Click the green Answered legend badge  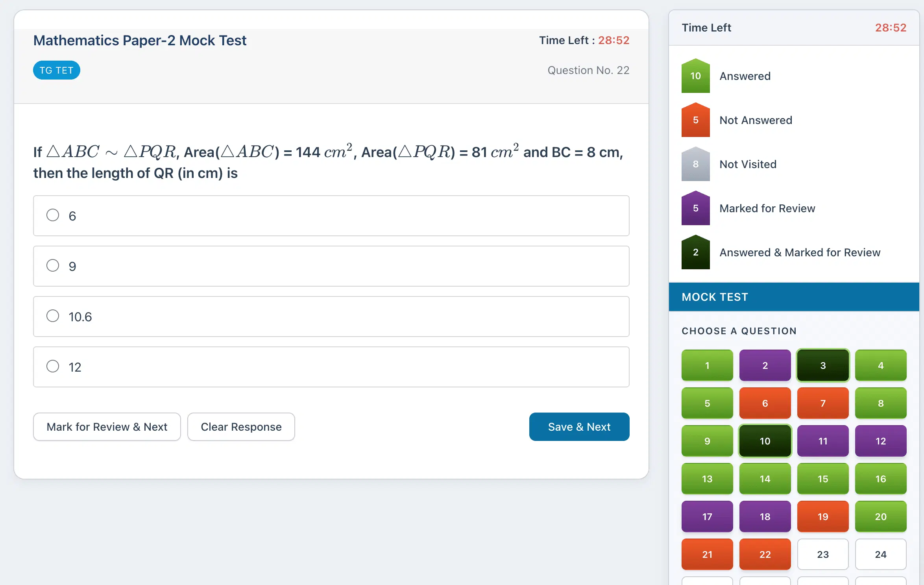tap(695, 76)
